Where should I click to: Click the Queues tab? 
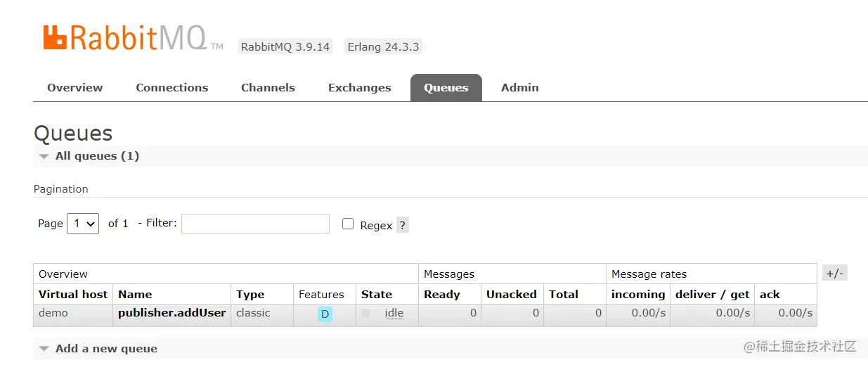click(446, 88)
